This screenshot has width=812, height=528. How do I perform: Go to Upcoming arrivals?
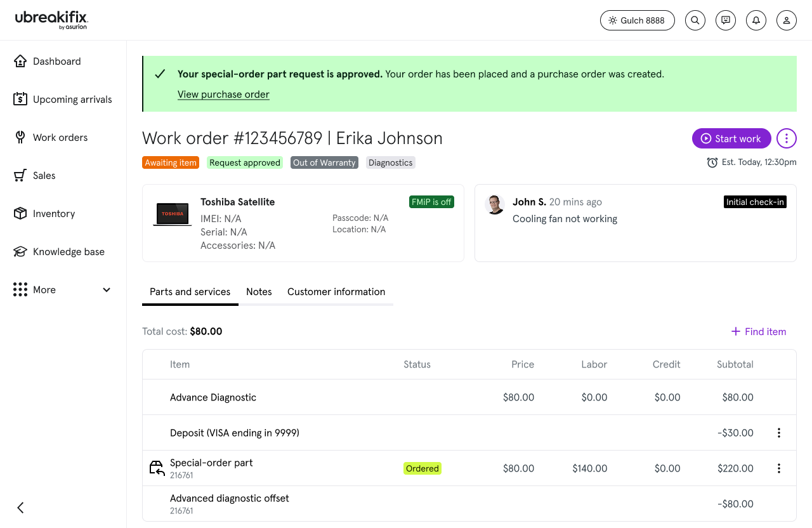[72, 100]
